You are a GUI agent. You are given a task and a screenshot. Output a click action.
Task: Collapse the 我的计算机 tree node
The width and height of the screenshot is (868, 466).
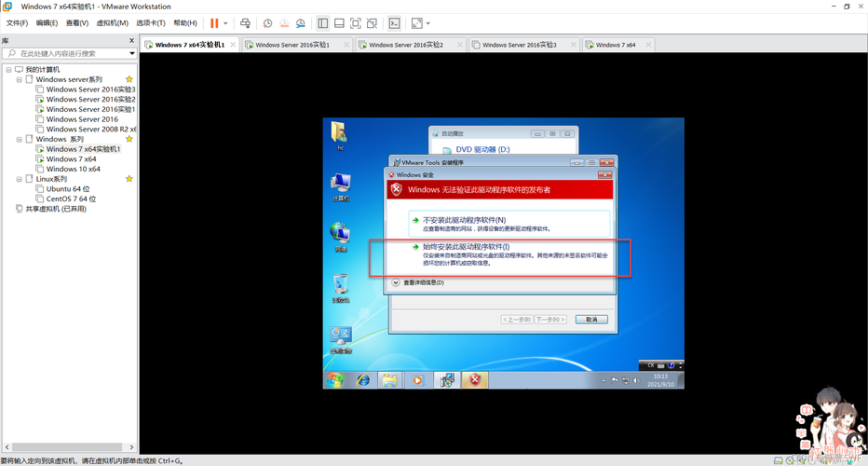click(x=8, y=70)
